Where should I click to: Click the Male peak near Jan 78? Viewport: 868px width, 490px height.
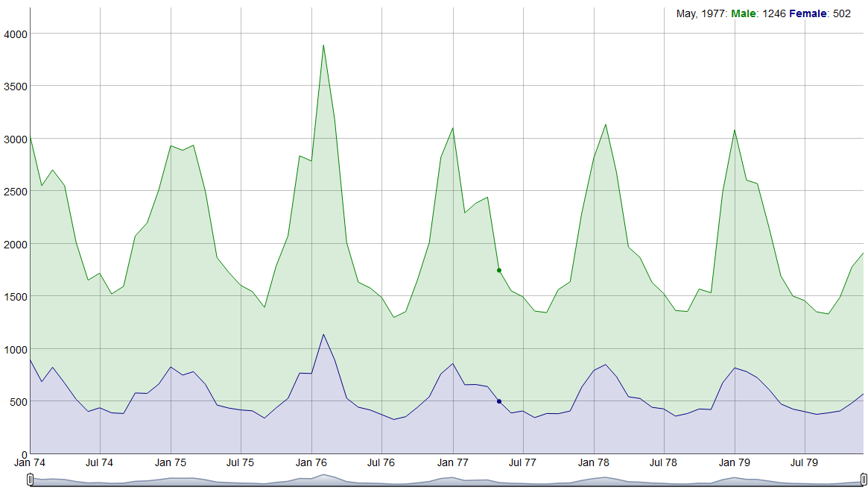pyautogui.click(x=606, y=125)
